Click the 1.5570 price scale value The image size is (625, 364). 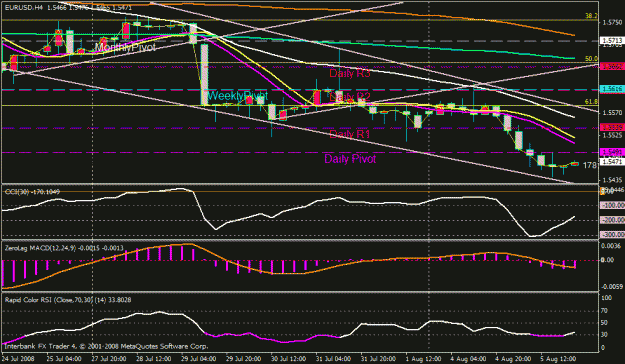[612, 113]
